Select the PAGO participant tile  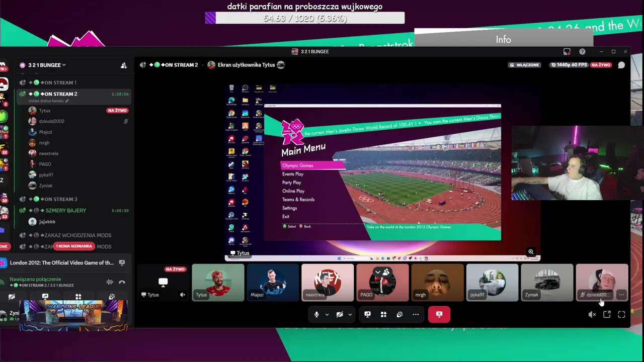pos(382,283)
